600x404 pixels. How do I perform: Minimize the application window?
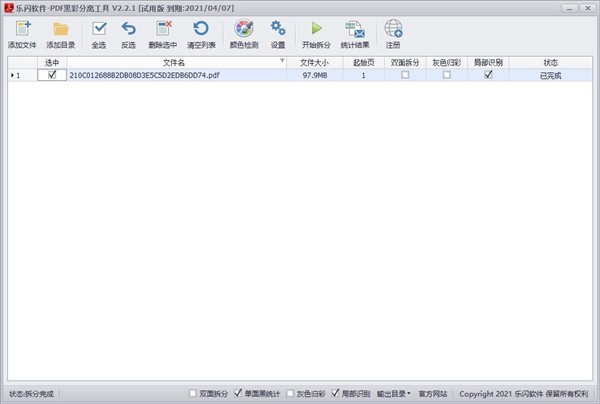[x=570, y=8]
